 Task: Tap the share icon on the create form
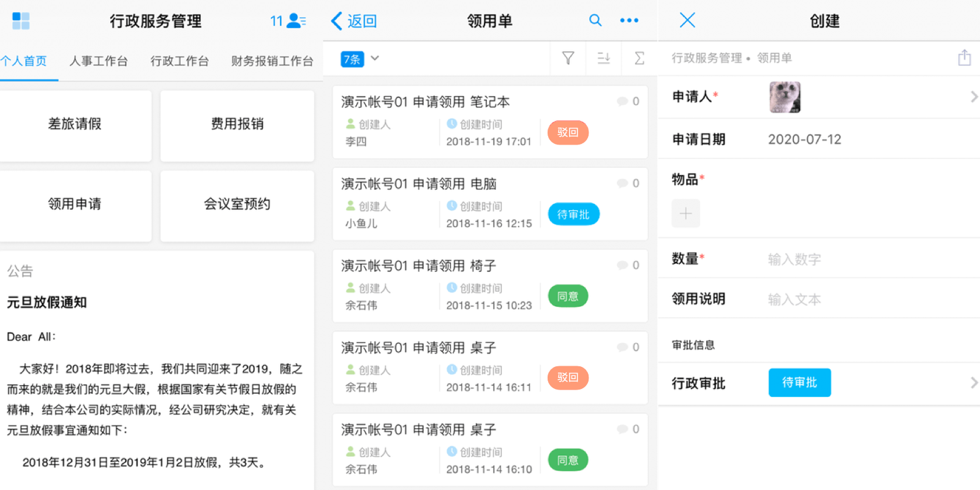coord(964,58)
